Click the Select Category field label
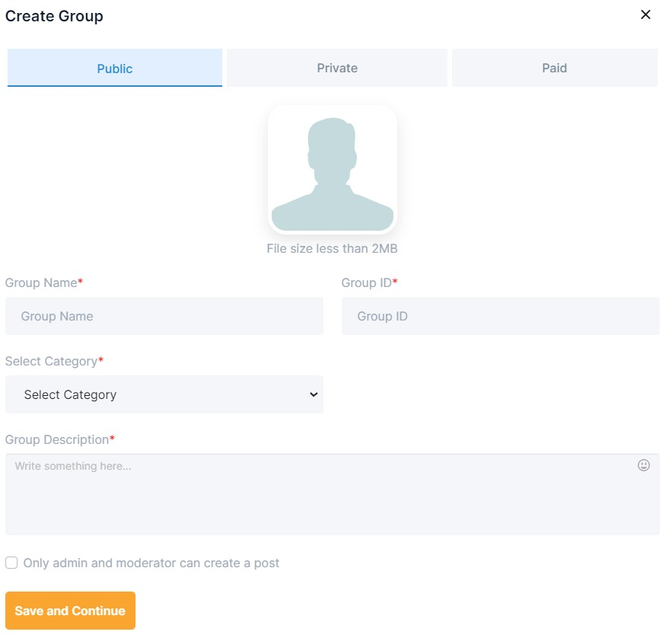 click(51, 361)
